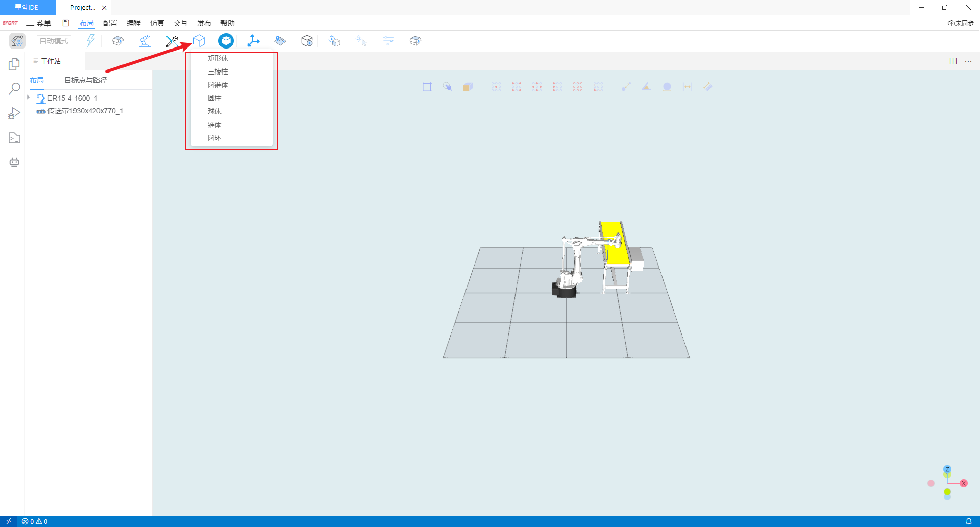Open the run and debug sidebar icon
This screenshot has height=527, width=980.
click(x=14, y=113)
